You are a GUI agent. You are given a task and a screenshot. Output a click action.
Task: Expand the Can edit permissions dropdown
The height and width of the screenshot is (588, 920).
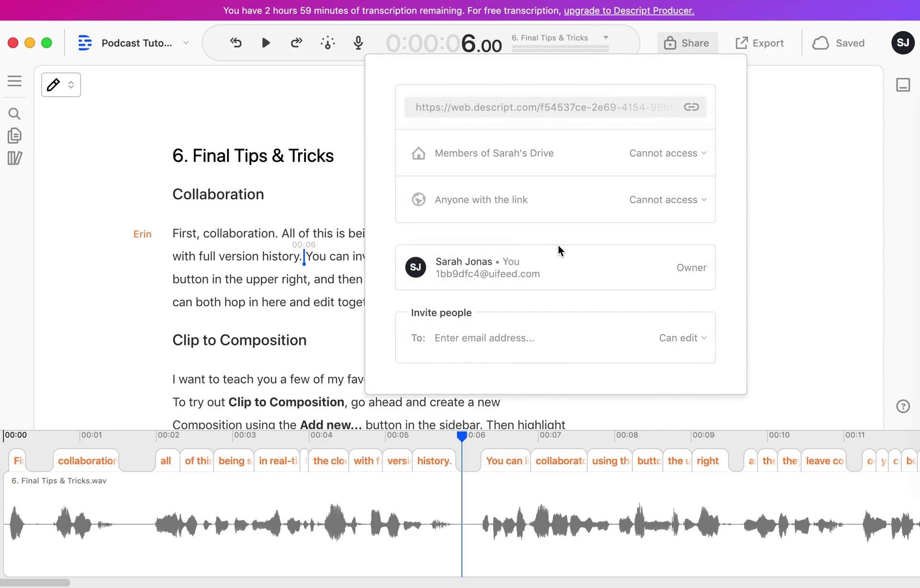(681, 338)
